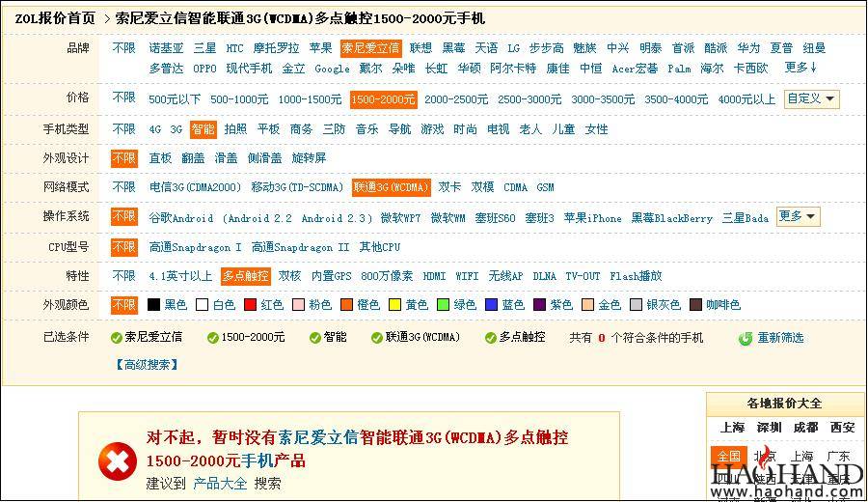The width and height of the screenshot is (868, 502).
Task: Remove the 索尼爱立信 selected condition checkmark
Action: (117, 338)
